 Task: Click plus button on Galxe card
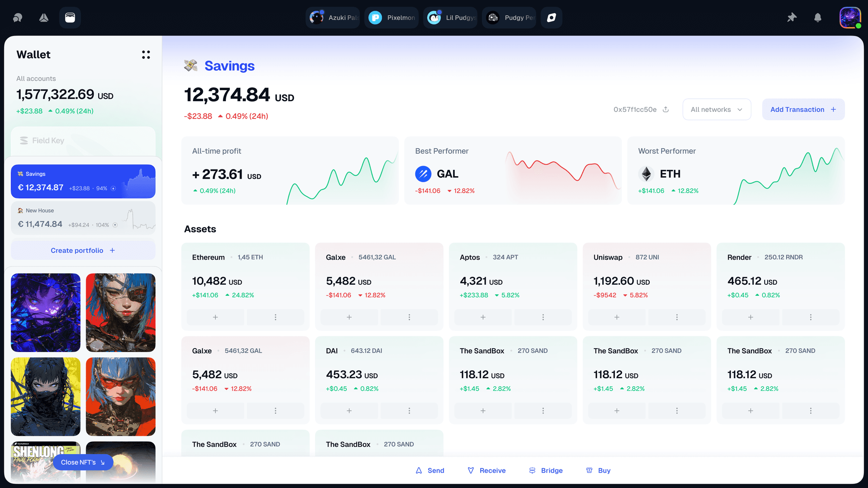[349, 317]
